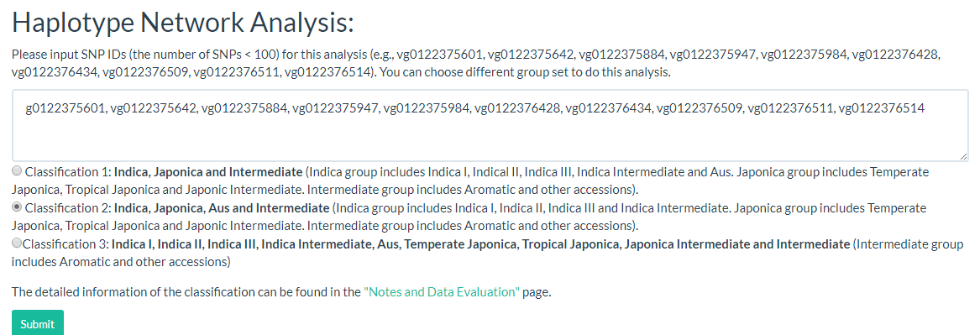980x335 pixels.
Task: Place cursor on vg0122376514 in the textarea
Action: (x=881, y=109)
